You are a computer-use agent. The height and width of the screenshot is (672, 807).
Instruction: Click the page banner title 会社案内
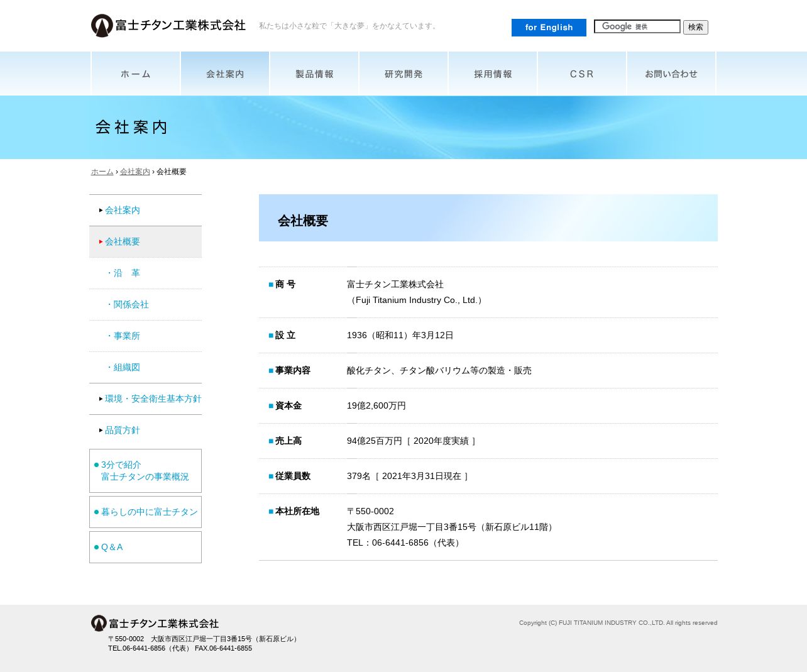point(131,127)
